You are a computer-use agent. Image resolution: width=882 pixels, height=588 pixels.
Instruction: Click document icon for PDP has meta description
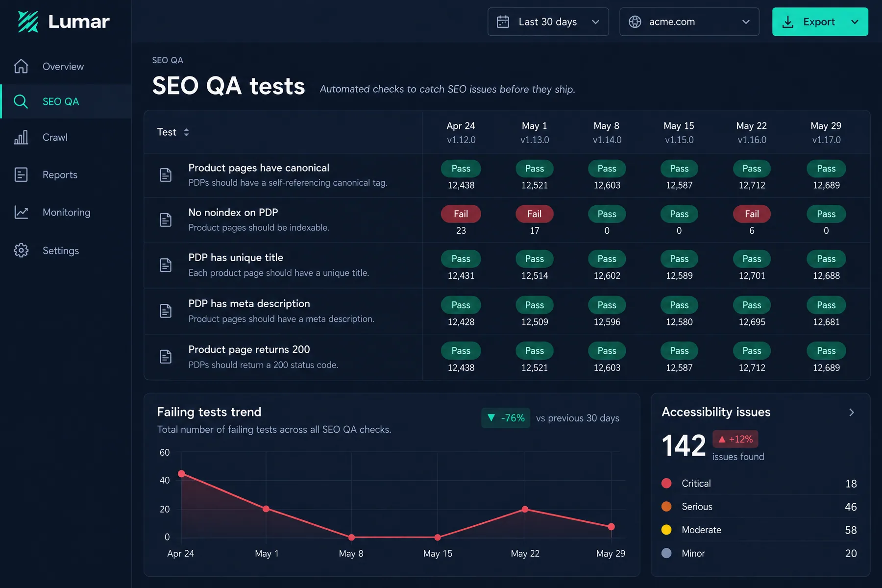(x=166, y=311)
